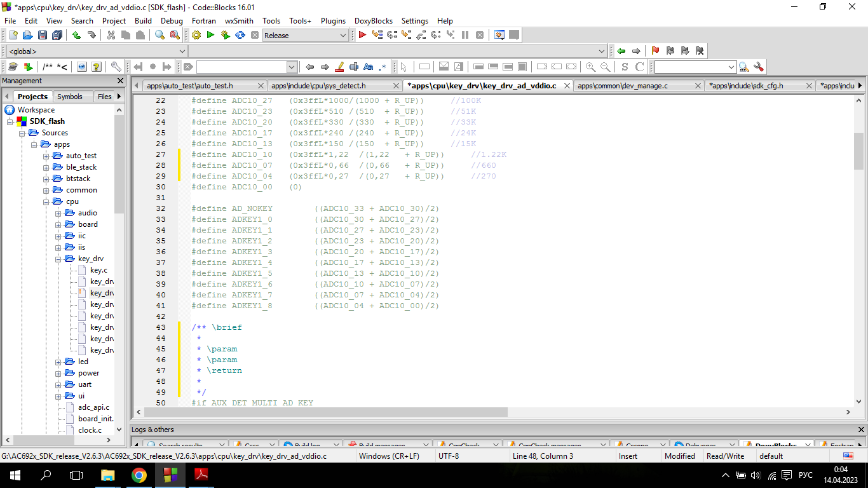868x488 pixels.
Task: Open the incremental search text dropdown
Action: point(292,67)
